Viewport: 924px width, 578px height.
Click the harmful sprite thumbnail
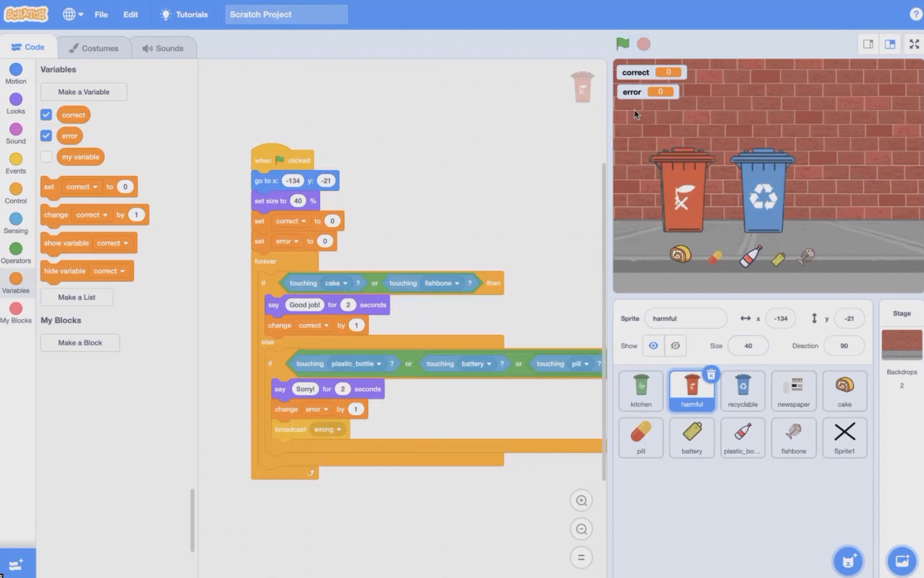pos(692,390)
